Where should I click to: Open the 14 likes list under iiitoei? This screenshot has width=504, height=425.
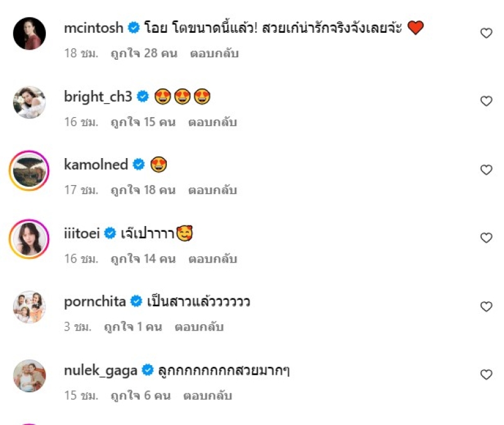point(142,259)
